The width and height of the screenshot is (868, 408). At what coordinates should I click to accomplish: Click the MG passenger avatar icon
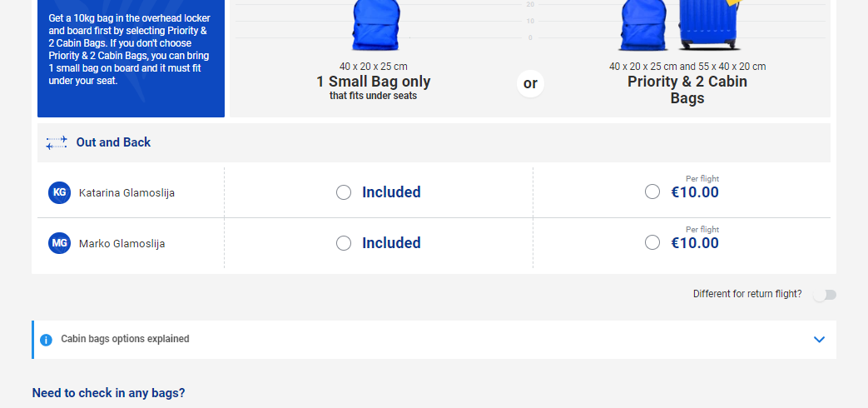click(x=59, y=243)
